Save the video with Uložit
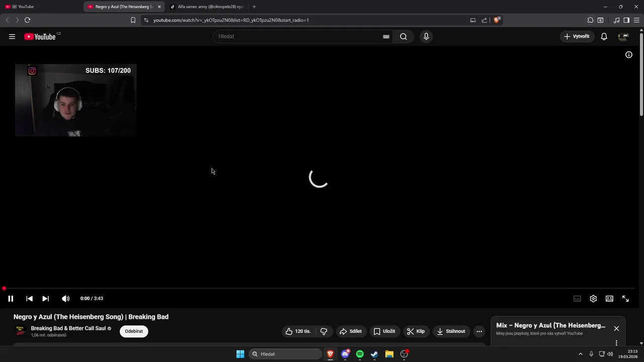 click(384, 331)
